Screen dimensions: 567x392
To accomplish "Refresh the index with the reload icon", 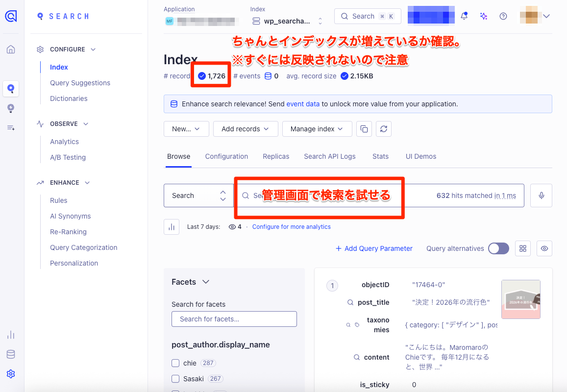I will point(384,129).
